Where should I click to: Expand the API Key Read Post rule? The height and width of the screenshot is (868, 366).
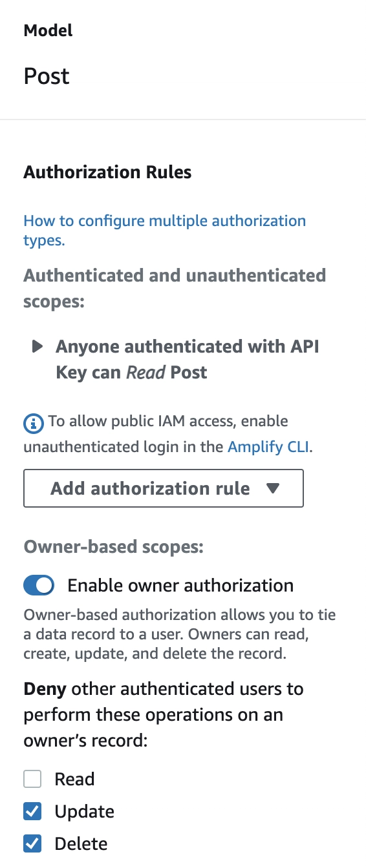(x=38, y=347)
